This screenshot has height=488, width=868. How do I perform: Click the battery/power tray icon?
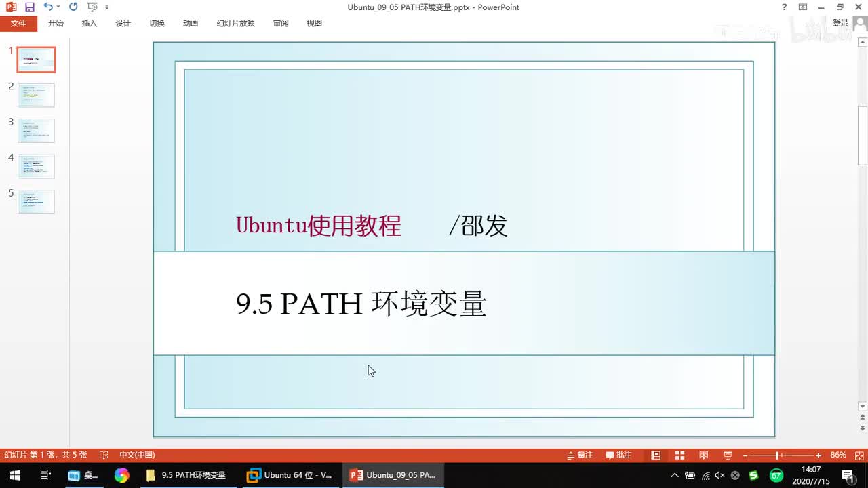pyautogui.click(x=690, y=475)
